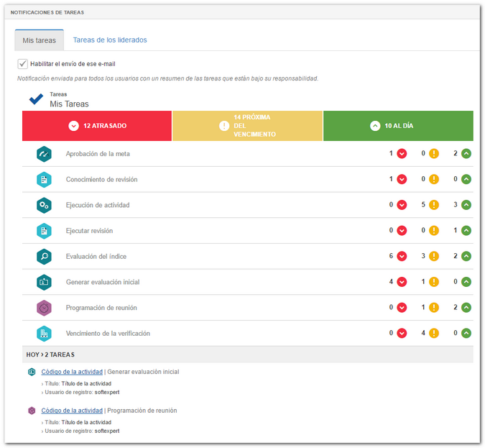The image size is (485, 448).
Task: Click green on-time icon in Ejecutar revisión row
Action: click(466, 231)
